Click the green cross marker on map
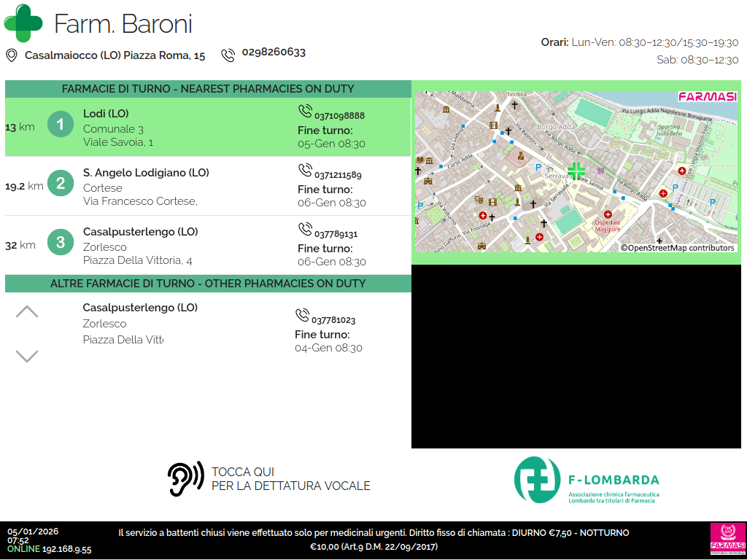The height and width of the screenshot is (560, 747). pos(576,171)
